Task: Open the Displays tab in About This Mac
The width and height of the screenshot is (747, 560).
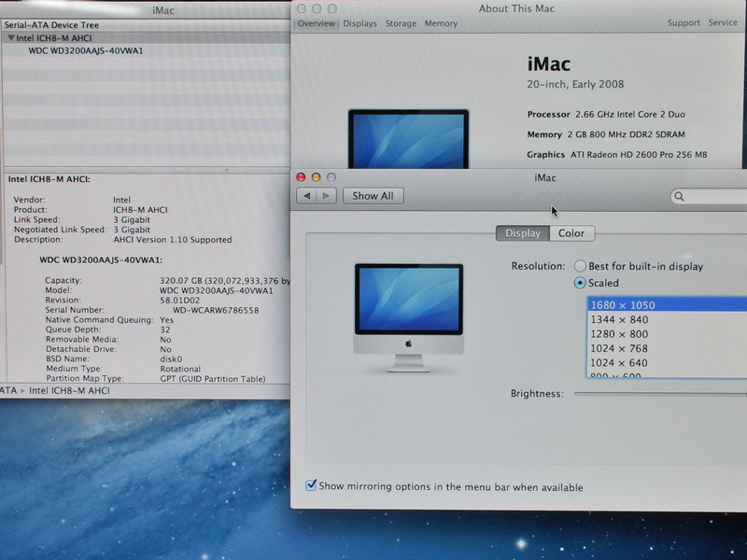Action: tap(359, 23)
